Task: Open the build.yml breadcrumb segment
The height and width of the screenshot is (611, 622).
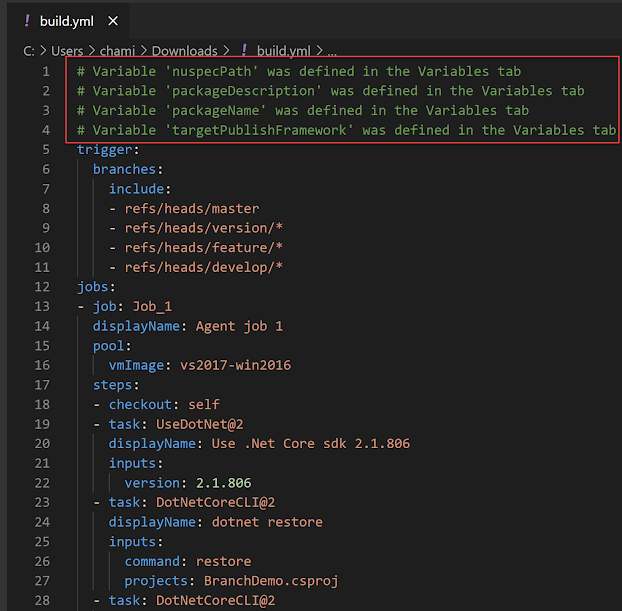Action: pos(284,51)
